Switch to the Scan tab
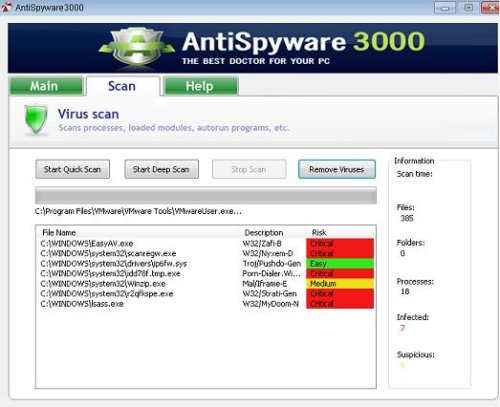The height and width of the screenshot is (407, 500). click(122, 86)
